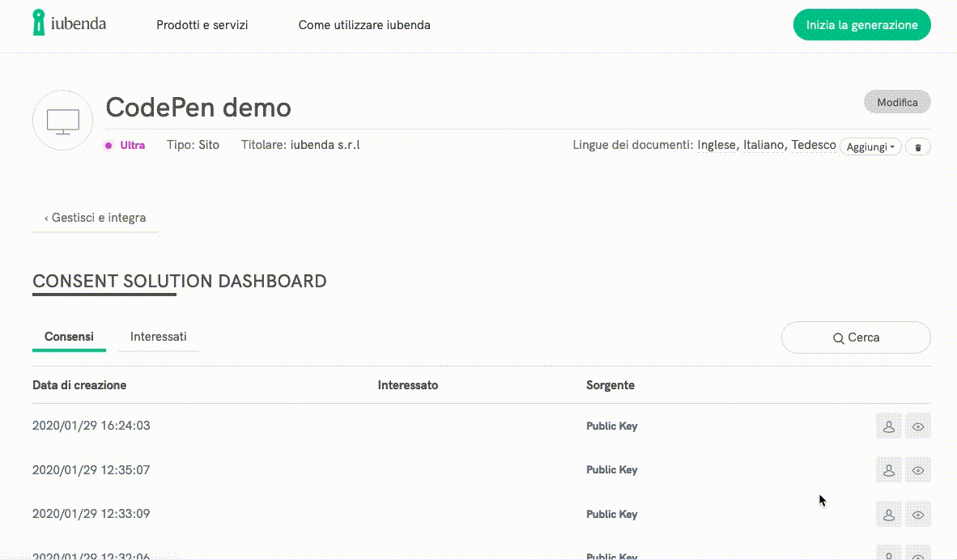Go back to Gestisci e integra

pos(96,218)
